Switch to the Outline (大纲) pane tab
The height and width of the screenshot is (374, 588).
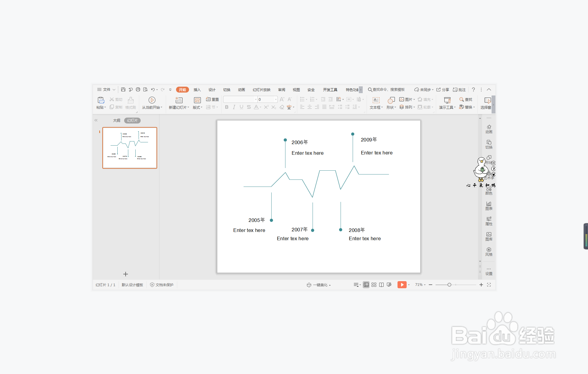point(116,120)
